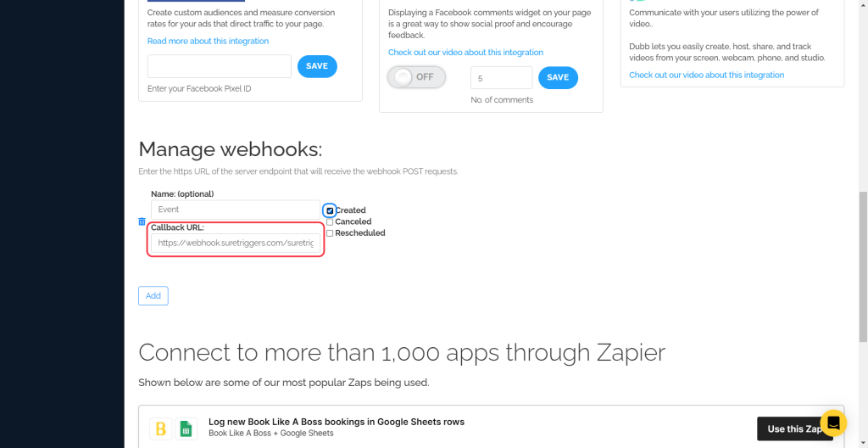Toggle the Facebook comments OFF switch
The width and height of the screenshot is (868, 448).
[x=416, y=77]
